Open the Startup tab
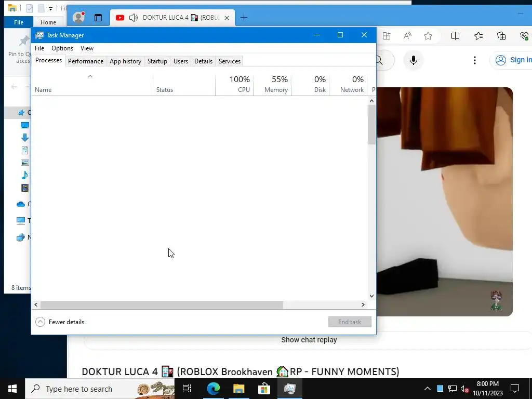 (x=157, y=61)
